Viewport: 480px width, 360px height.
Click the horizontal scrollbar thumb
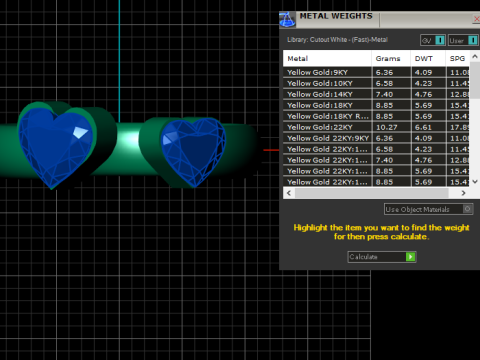[372, 193]
